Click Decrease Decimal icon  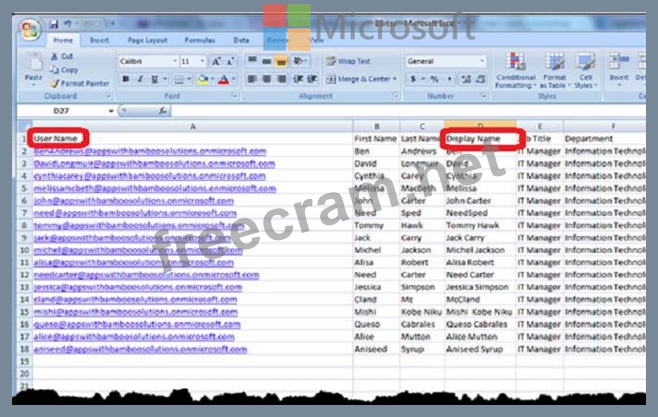(481, 79)
